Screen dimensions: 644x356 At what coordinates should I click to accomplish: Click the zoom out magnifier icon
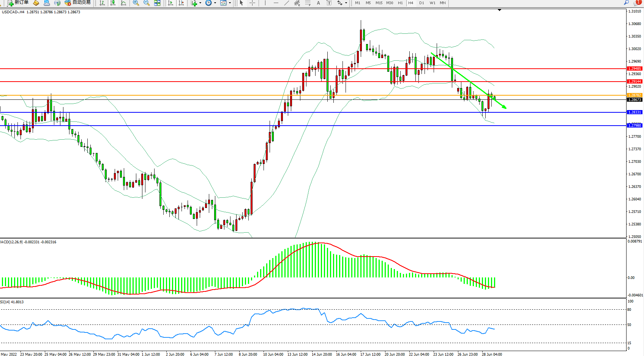pos(146,3)
